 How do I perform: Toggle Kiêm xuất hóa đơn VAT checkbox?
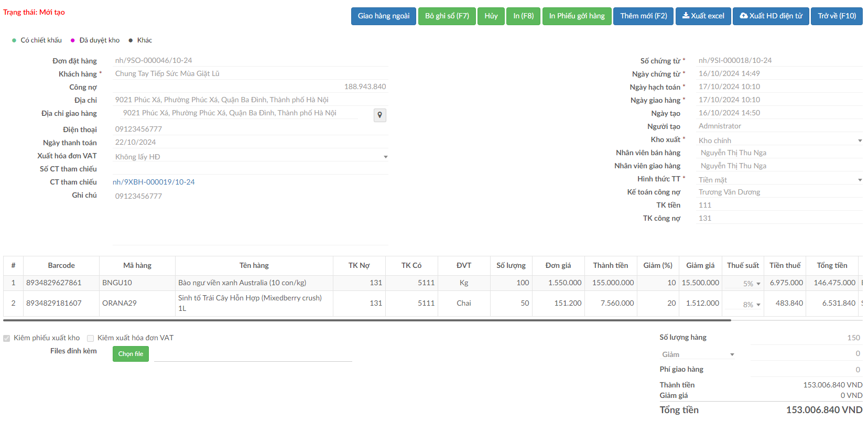91,338
